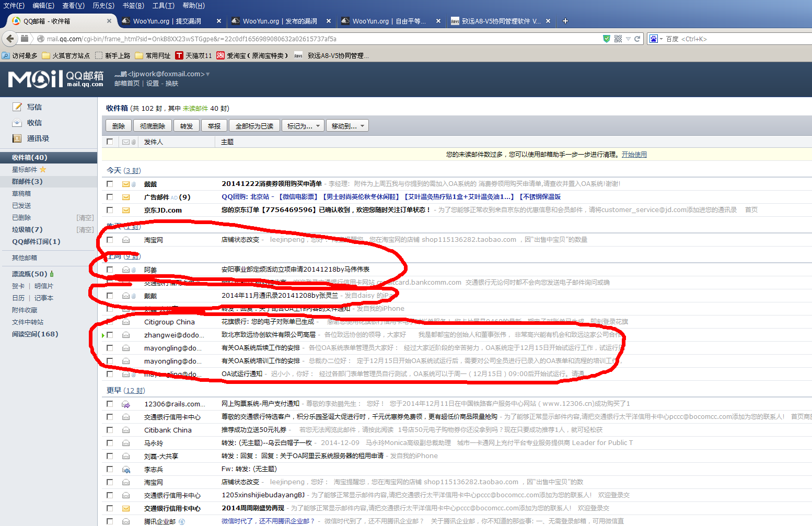The image size is (812, 526).
Task: Click the envelope icon on 淘宝网 row under yesterday
Action: click(x=126, y=240)
